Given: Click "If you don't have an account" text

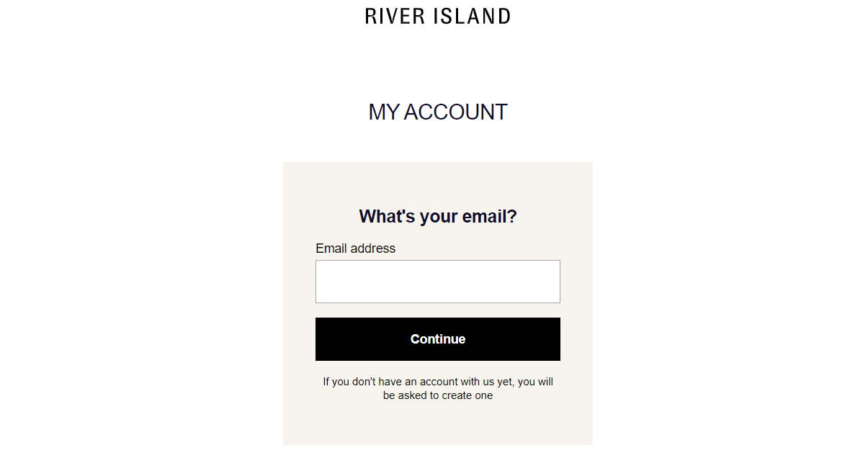Looking at the screenshot, I should tap(388, 382).
